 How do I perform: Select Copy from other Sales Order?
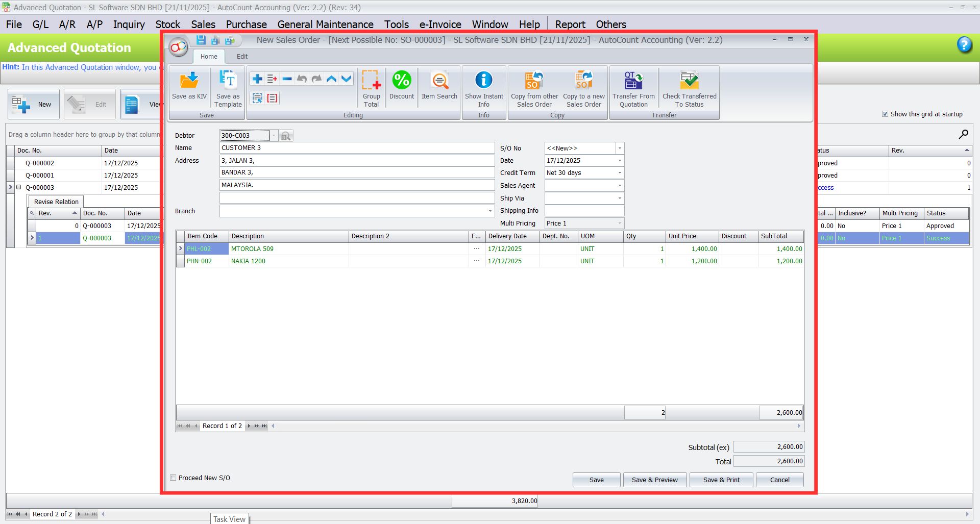click(x=534, y=87)
